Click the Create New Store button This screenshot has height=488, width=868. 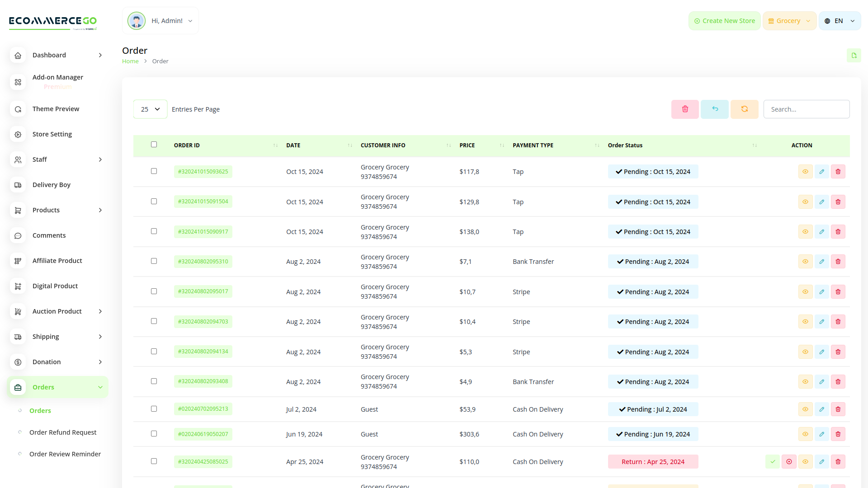click(724, 20)
